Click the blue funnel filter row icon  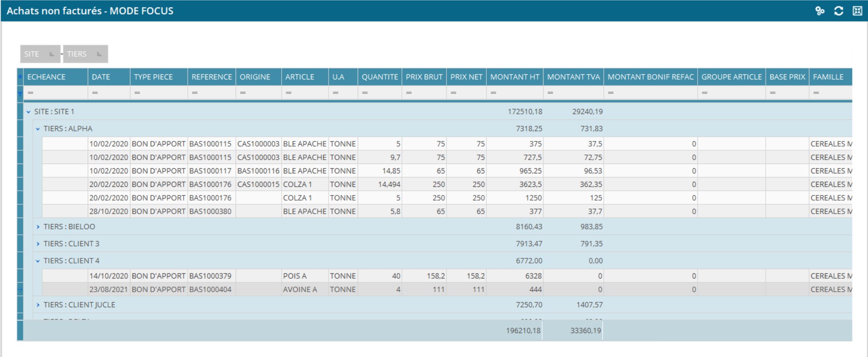20,93
